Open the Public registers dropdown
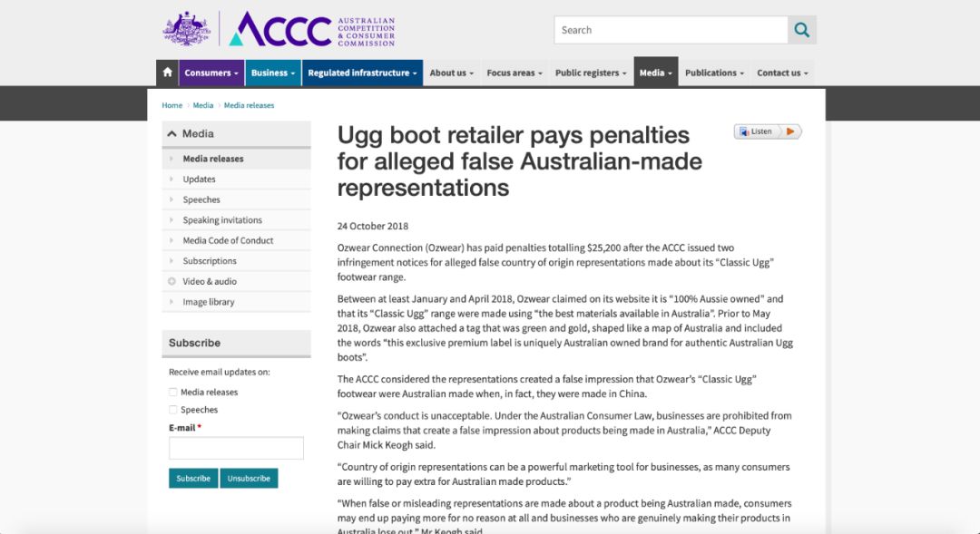Viewport: 980px width, 534px height. point(591,73)
